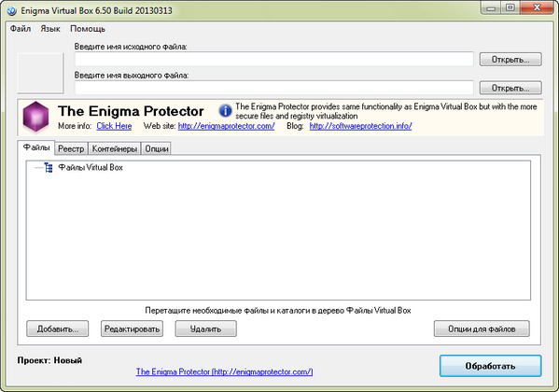Switch to the Реестр tab
The height and width of the screenshot is (392, 559).
point(71,148)
